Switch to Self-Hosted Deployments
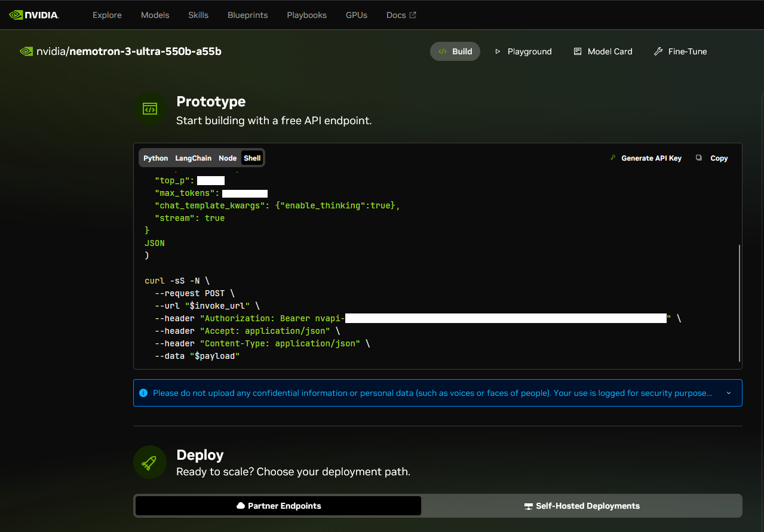Screen dimensions: 764x532 pyautogui.click(x=582, y=506)
